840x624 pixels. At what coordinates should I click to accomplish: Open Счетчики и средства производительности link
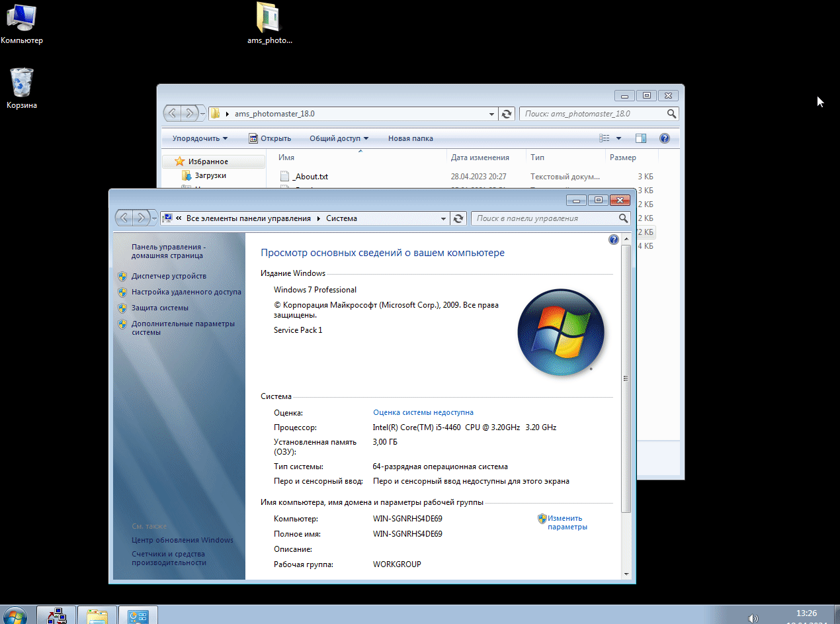coord(168,558)
